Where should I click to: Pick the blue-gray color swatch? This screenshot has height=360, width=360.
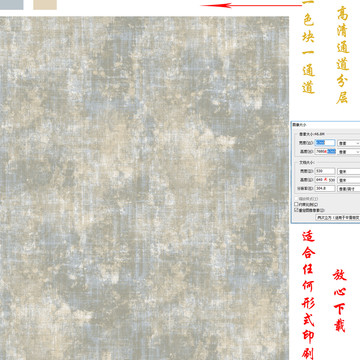[12, 4]
